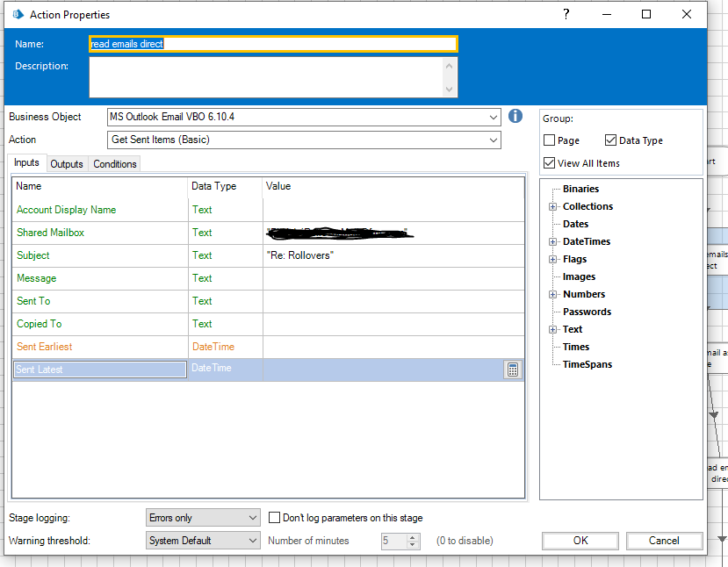Switch to the Conditions tab
The height and width of the screenshot is (567, 728).
(115, 164)
